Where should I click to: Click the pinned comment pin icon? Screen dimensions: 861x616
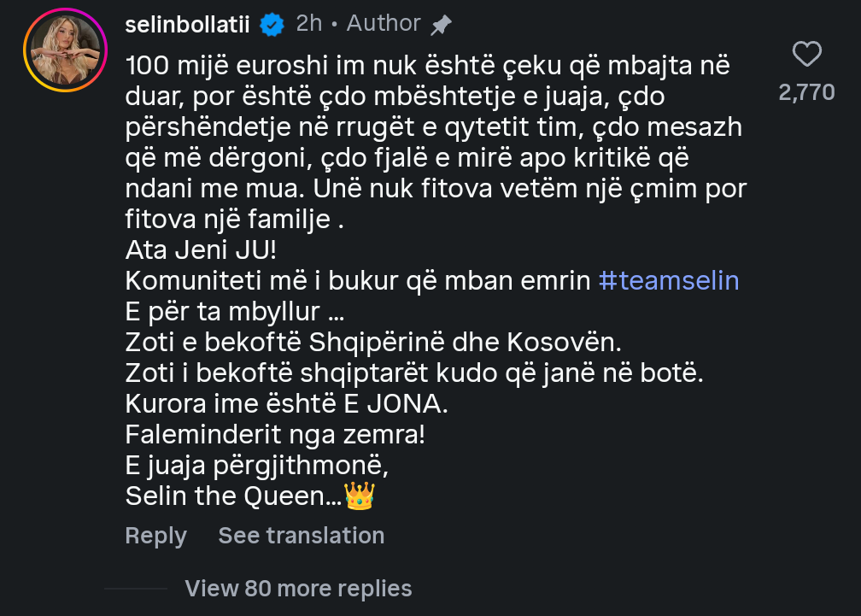click(441, 25)
